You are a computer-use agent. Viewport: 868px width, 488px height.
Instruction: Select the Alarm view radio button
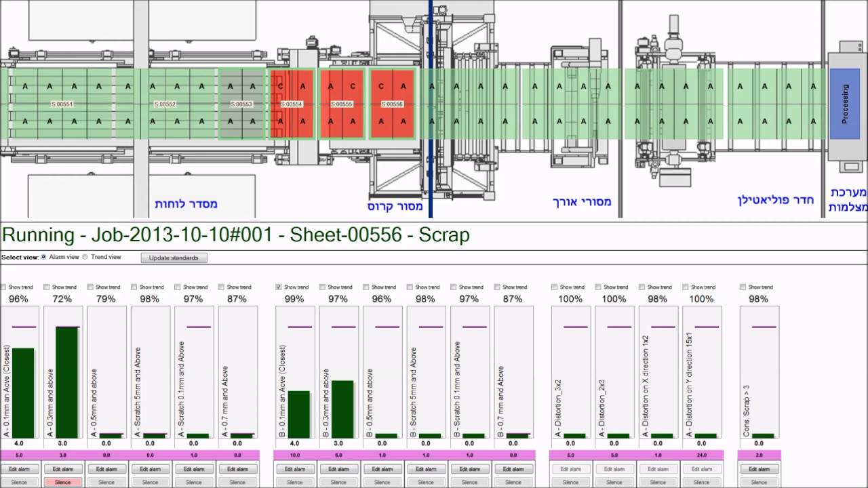tap(45, 257)
